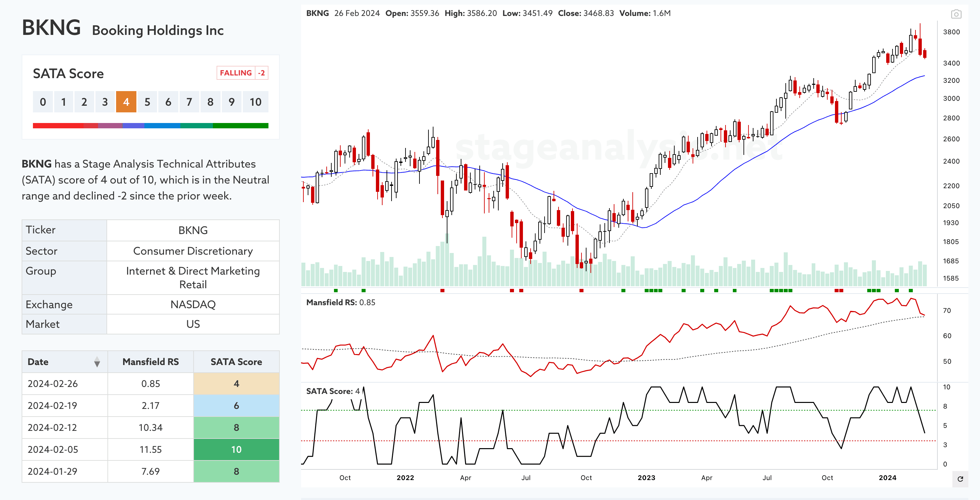Click the NASDAQ exchange value
Image resolution: width=980 pixels, height=500 pixels.
[x=193, y=304]
